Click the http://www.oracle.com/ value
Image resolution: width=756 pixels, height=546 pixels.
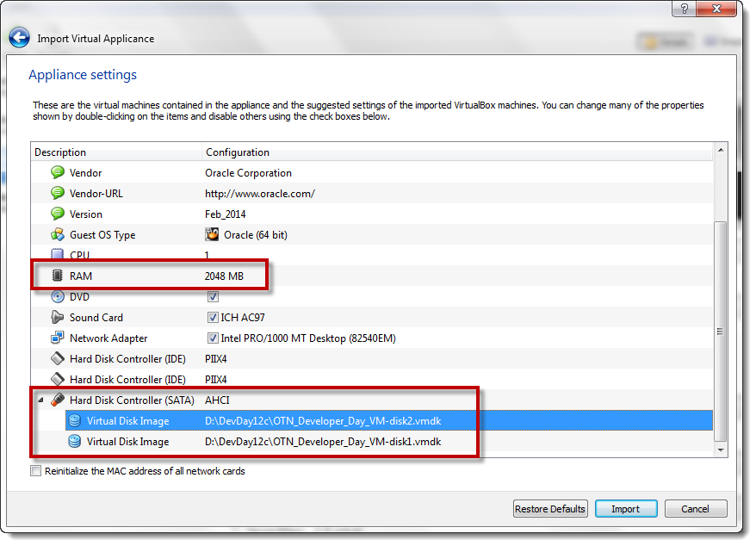pyautogui.click(x=260, y=194)
